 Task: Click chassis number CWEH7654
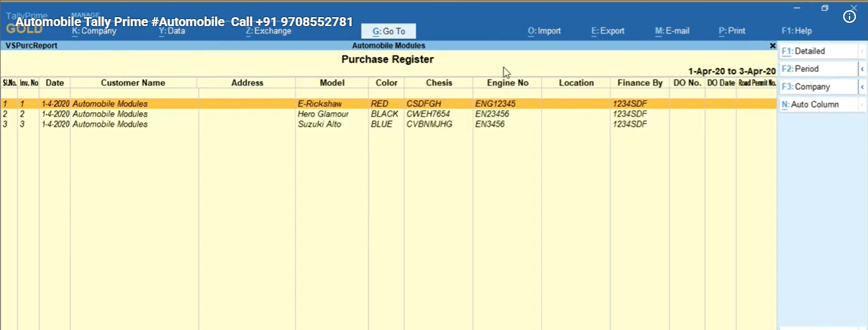pyautogui.click(x=428, y=114)
